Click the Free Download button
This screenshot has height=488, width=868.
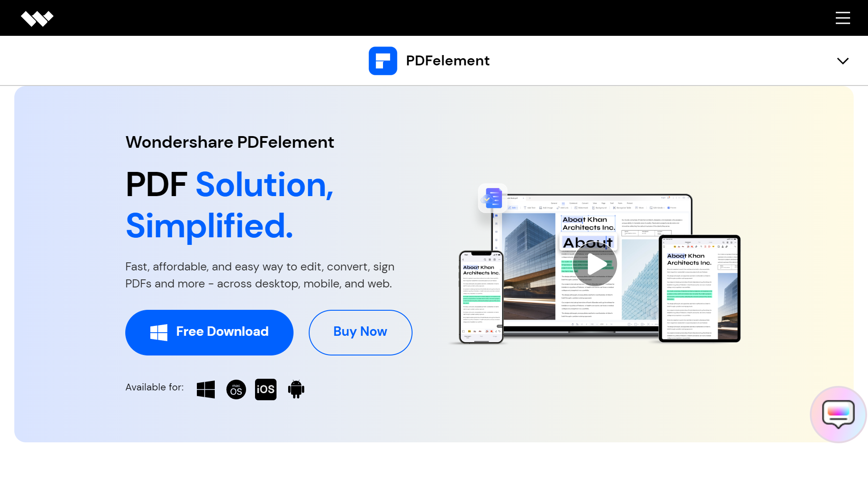pyautogui.click(x=209, y=332)
